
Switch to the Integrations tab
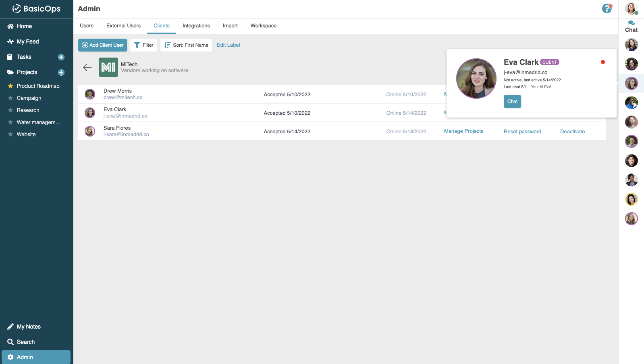coord(196,26)
